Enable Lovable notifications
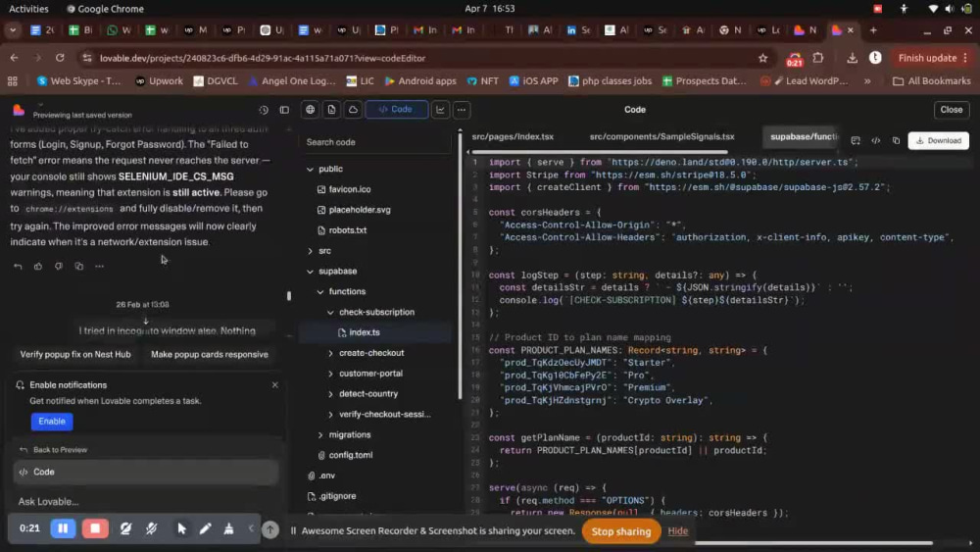Image resolution: width=980 pixels, height=552 pixels. coord(52,422)
